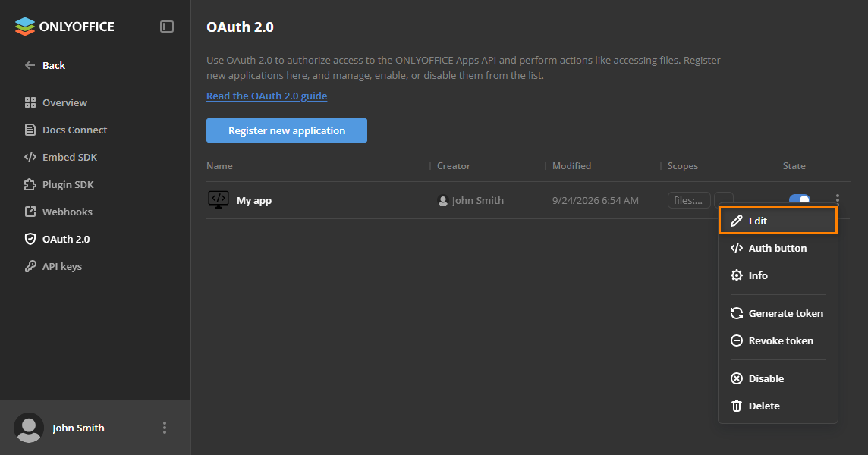
Task: Click the My app application icon
Action: (x=218, y=200)
